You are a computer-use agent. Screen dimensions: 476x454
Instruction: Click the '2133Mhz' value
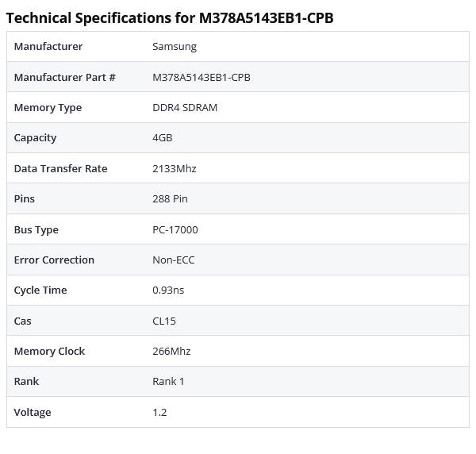tap(175, 168)
